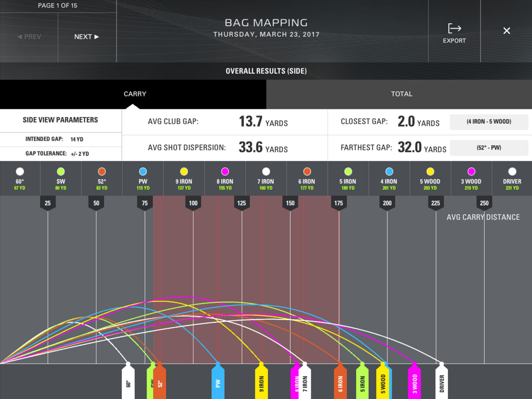This screenshot has height=399, width=532.
Task: Toggle the 60° wedge white dot
Action: point(20,171)
